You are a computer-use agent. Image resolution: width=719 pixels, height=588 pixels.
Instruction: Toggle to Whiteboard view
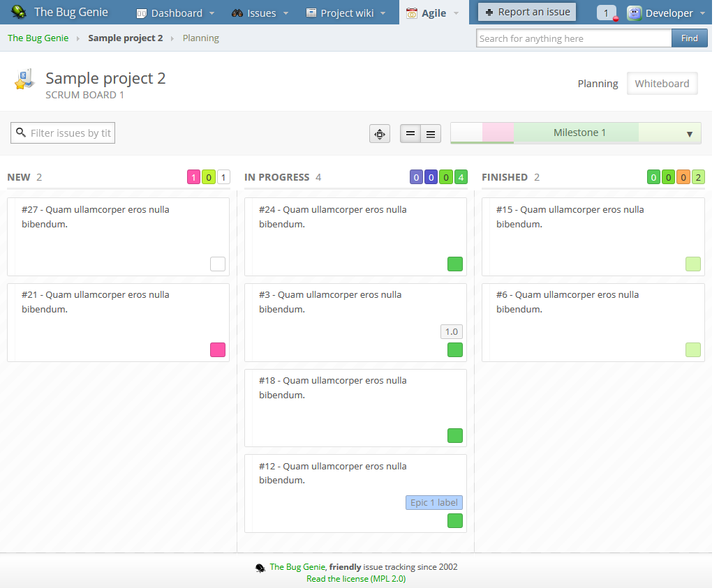662,84
